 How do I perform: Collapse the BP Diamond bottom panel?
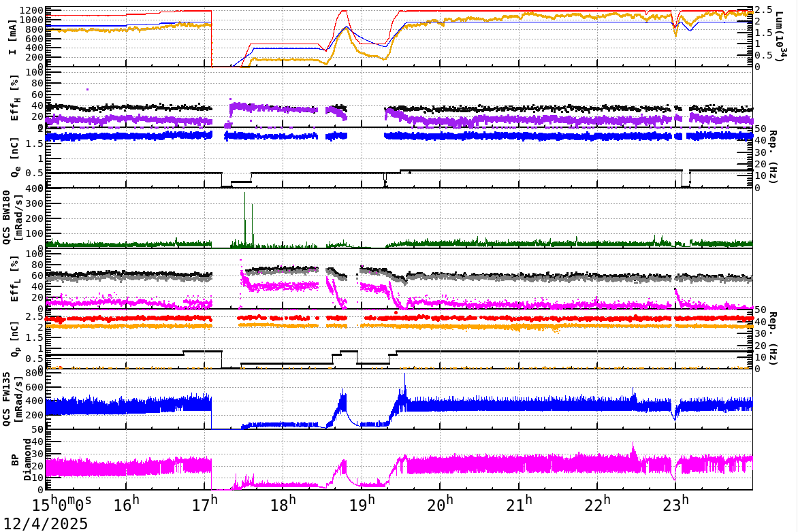(x=17, y=463)
